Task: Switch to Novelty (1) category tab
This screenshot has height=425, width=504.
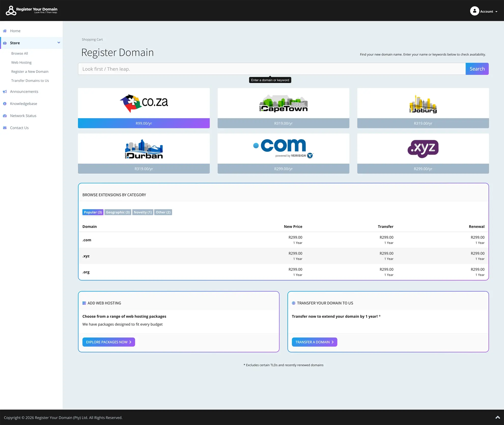Action: 143,212
